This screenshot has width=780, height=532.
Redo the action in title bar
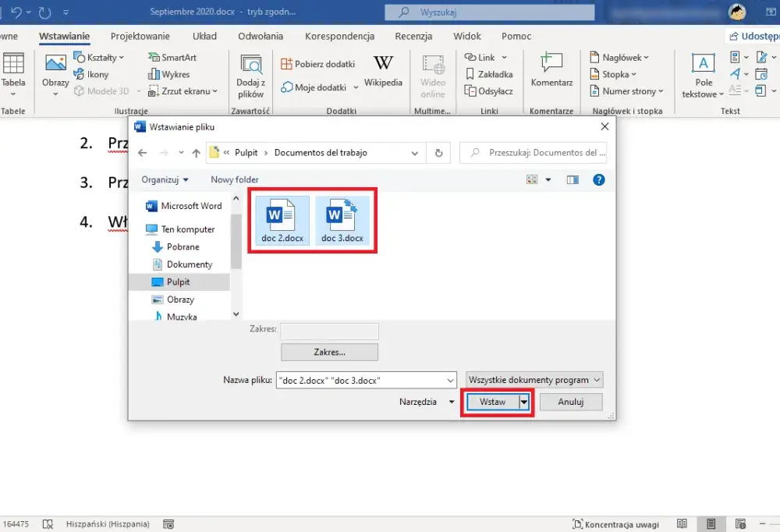pos(44,12)
